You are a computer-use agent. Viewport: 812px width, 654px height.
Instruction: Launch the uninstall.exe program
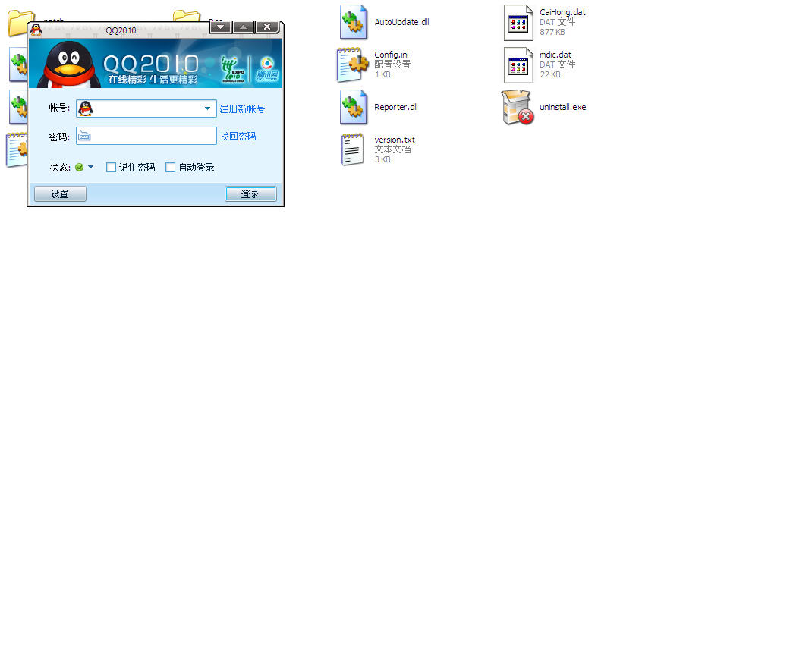tap(517, 108)
